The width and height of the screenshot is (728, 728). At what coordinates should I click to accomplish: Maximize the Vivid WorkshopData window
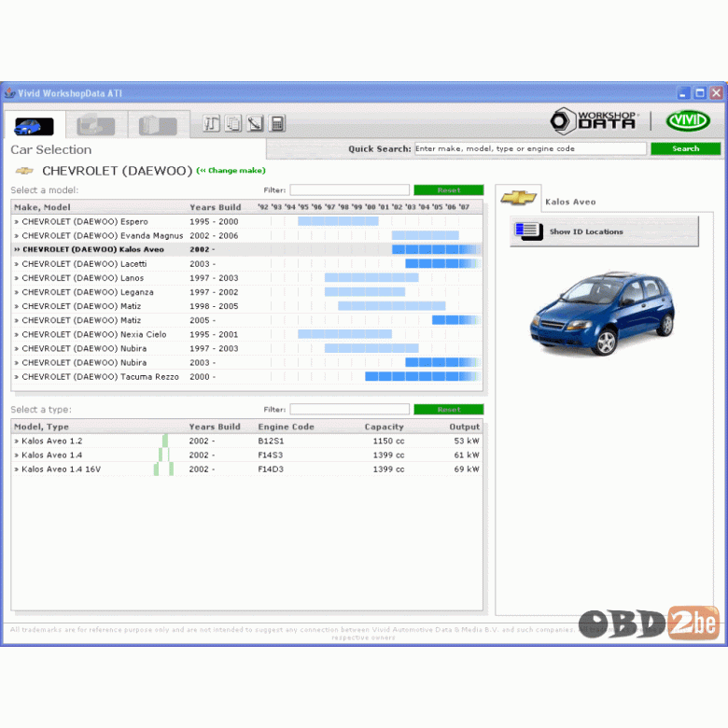[700, 92]
